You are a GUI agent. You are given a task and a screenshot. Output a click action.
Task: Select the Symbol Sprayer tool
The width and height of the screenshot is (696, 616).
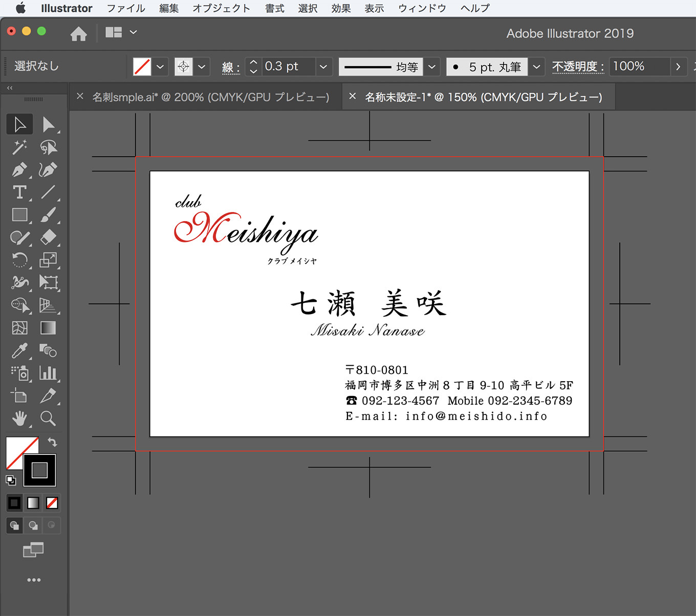[20, 373]
